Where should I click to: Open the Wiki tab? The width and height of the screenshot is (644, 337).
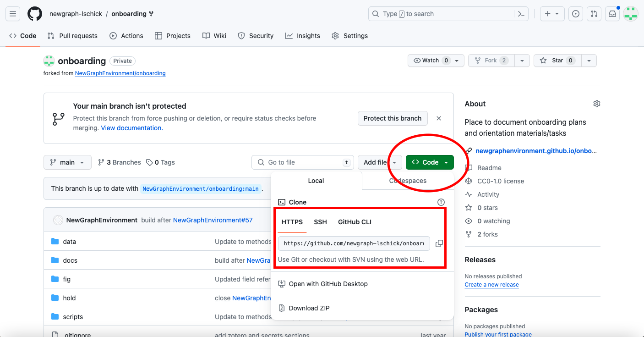tap(214, 36)
